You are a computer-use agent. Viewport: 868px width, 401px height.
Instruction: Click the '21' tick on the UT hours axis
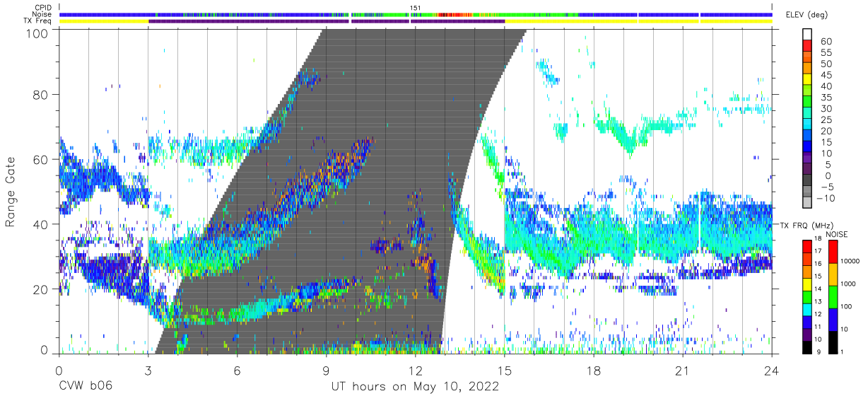pyautogui.click(x=683, y=371)
